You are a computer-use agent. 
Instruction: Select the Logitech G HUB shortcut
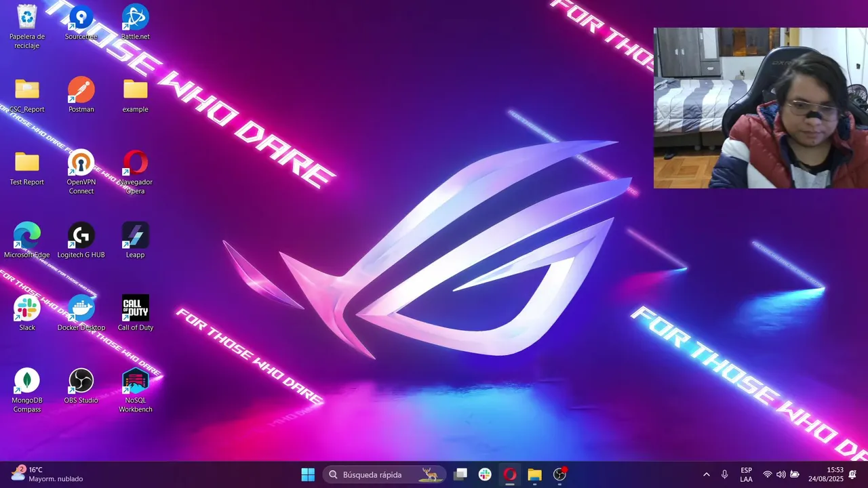tap(81, 240)
